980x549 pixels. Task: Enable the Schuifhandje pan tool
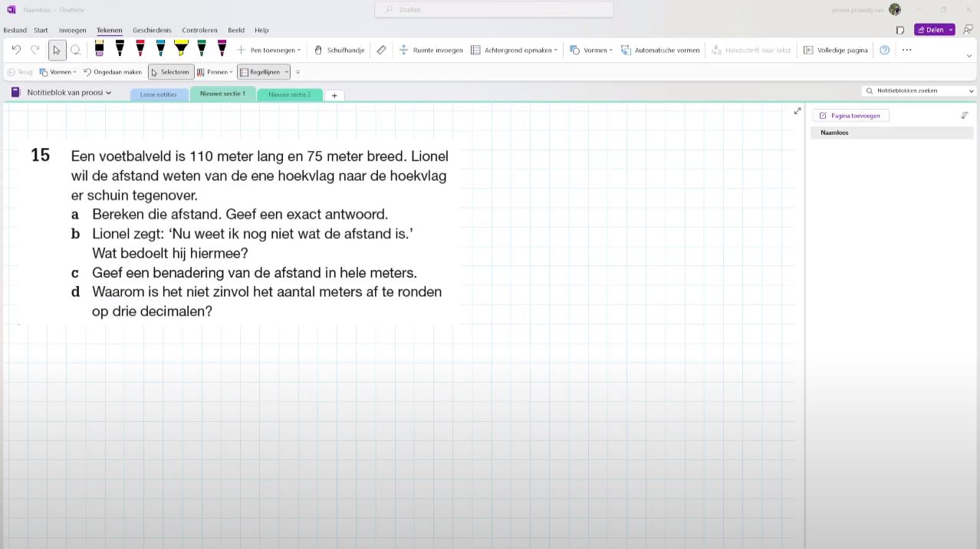tap(339, 51)
